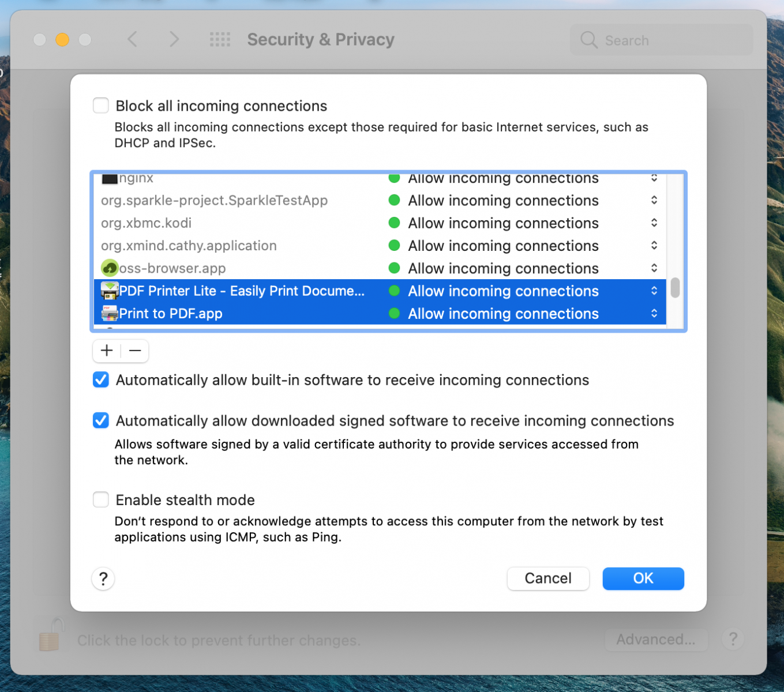Open connection dropdown for org.xmind.cathy.application

tap(654, 245)
